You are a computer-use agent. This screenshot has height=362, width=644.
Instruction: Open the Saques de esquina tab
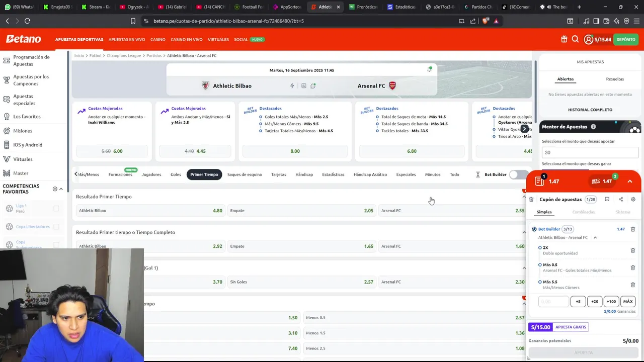(x=245, y=174)
